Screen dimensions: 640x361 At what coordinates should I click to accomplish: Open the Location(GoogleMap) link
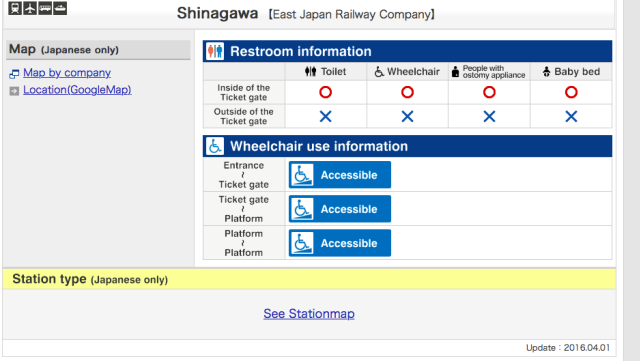tap(77, 89)
